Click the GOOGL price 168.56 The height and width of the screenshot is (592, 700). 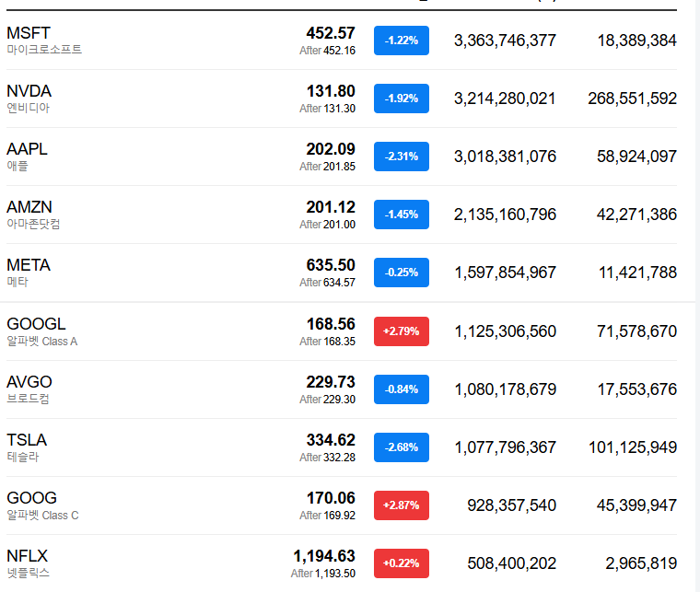[x=331, y=324]
